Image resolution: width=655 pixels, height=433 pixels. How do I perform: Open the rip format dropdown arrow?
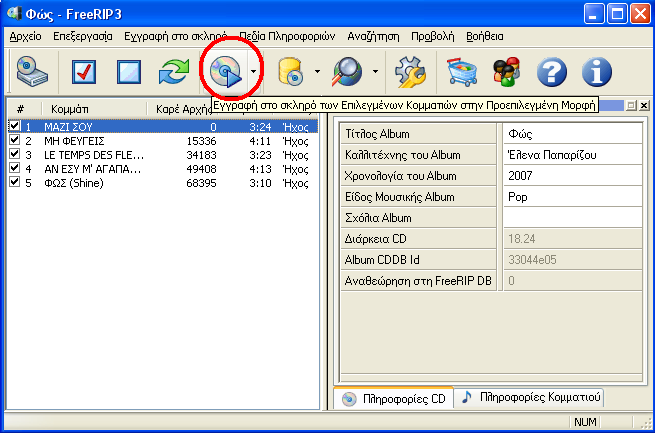[254, 71]
